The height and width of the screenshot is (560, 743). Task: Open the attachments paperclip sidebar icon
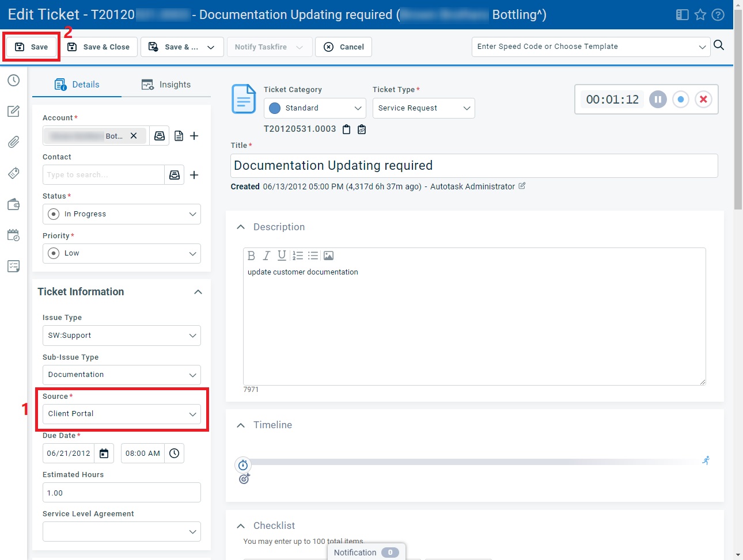[14, 142]
